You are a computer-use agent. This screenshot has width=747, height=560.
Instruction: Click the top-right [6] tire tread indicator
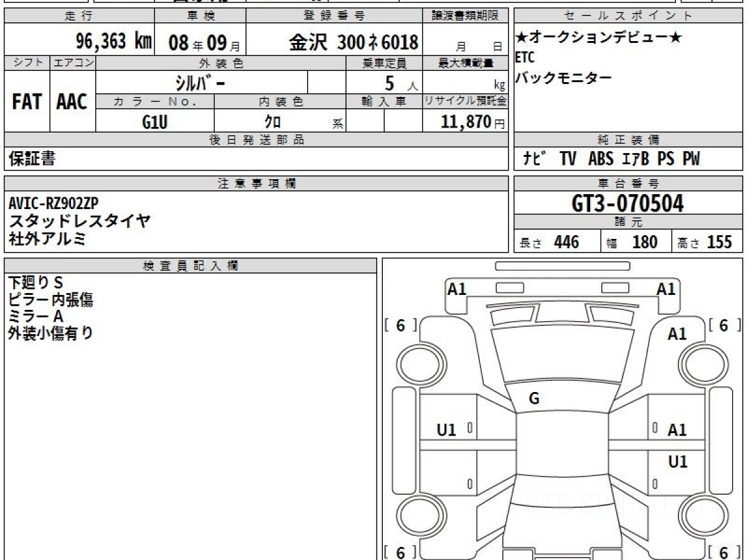723,325
